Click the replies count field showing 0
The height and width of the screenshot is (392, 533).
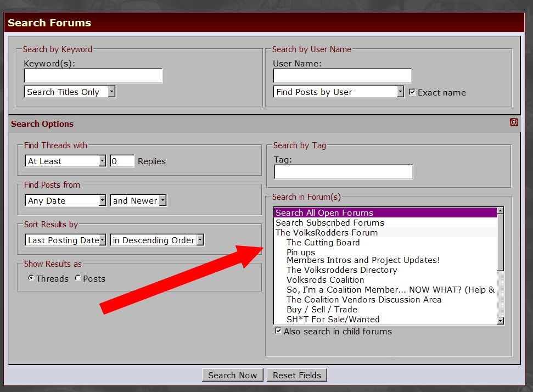click(x=122, y=161)
